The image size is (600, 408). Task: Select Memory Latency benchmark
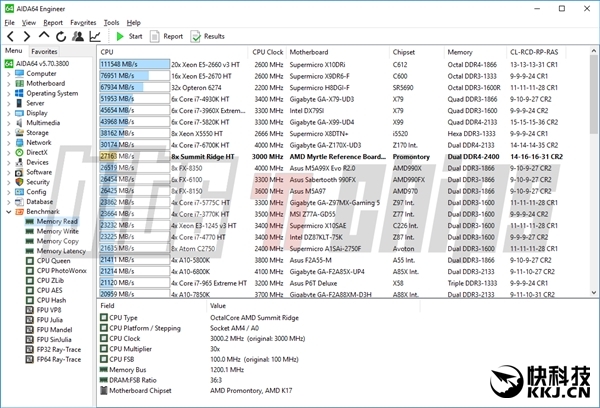tap(59, 251)
